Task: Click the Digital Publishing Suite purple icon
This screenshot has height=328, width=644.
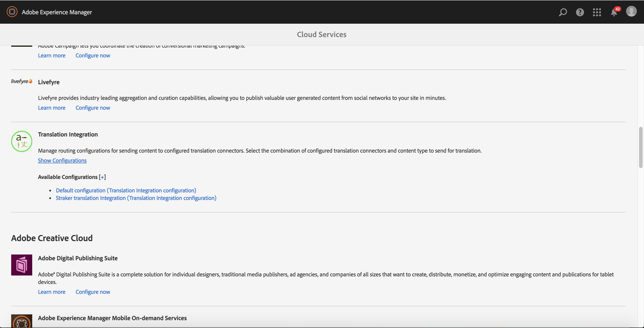Action: [x=22, y=265]
